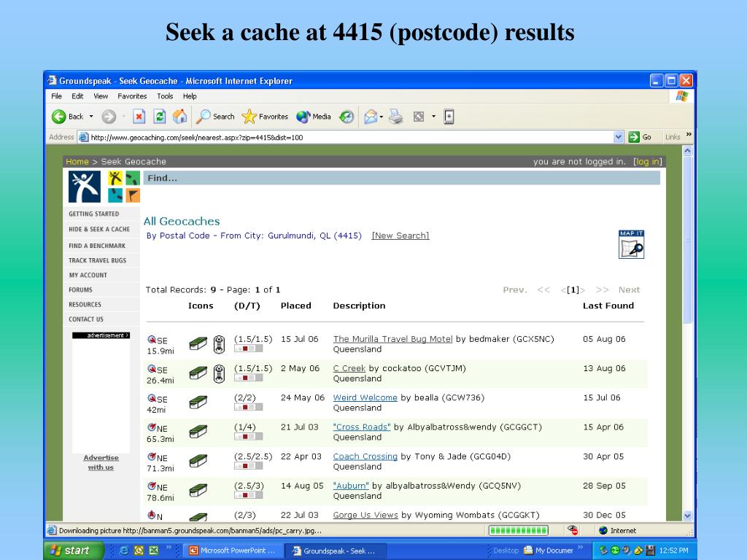Open the Coach Crossing cache link
The height and width of the screenshot is (560, 747).
(x=365, y=456)
